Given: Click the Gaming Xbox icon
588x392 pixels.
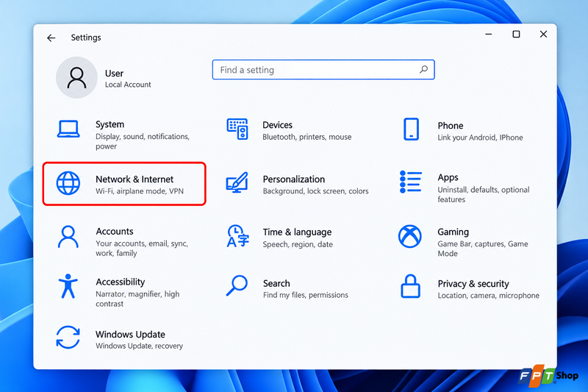Looking at the screenshot, I should (x=410, y=236).
